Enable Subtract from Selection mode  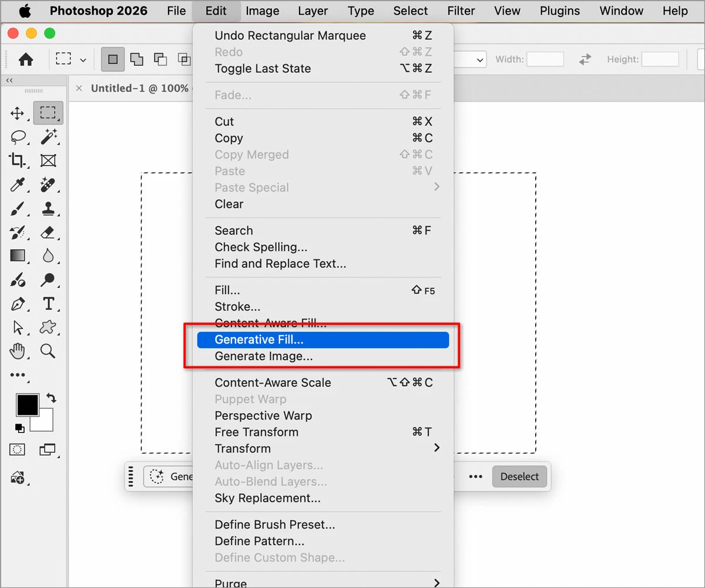point(160,59)
